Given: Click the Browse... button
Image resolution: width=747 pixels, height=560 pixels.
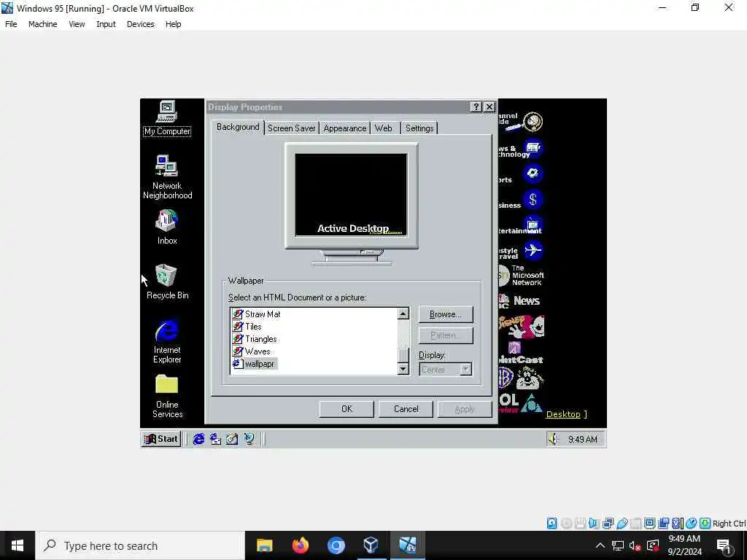Looking at the screenshot, I should pos(446,314).
